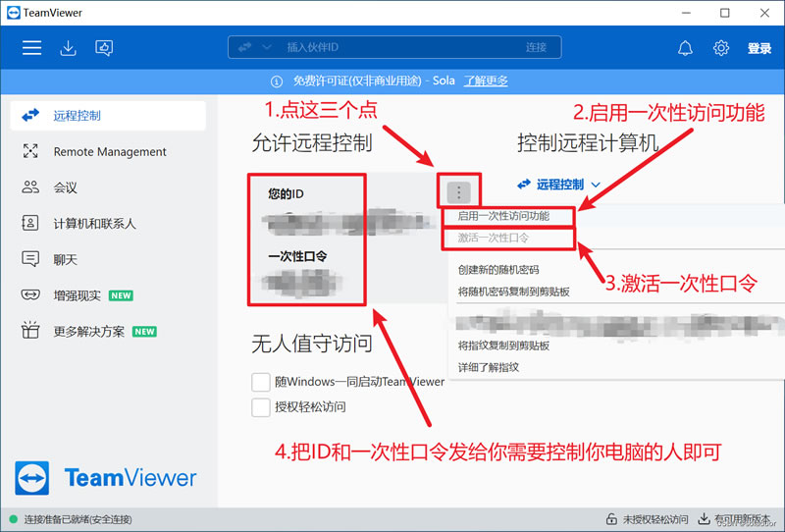The height and width of the screenshot is (532, 785).
Task: Click the feedback thumbs-up icon
Action: (x=104, y=48)
